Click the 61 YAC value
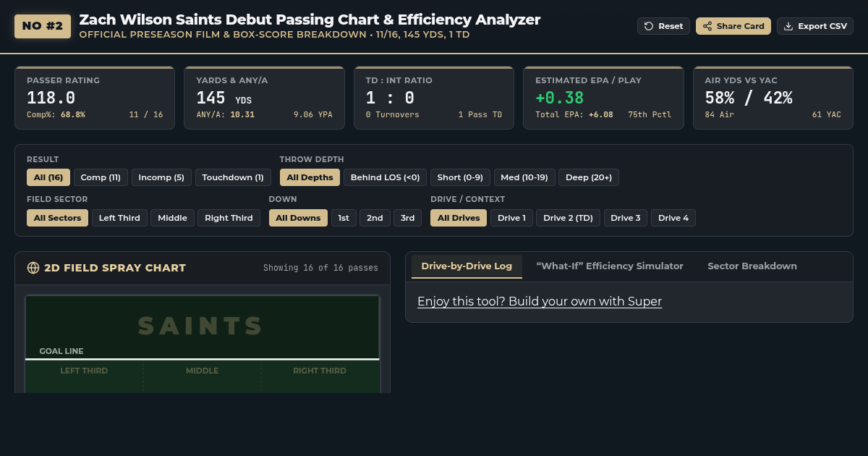The image size is (868, 456). tap(827, 114)
